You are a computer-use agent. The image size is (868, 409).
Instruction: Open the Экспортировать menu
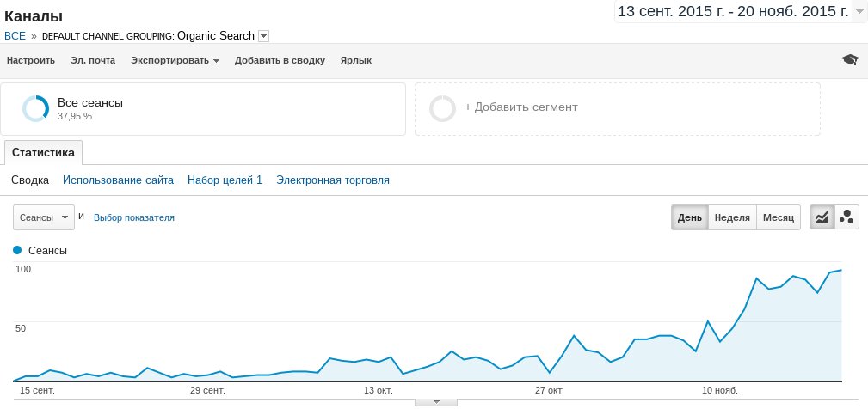pyautogui.click(x=175, y=60)
